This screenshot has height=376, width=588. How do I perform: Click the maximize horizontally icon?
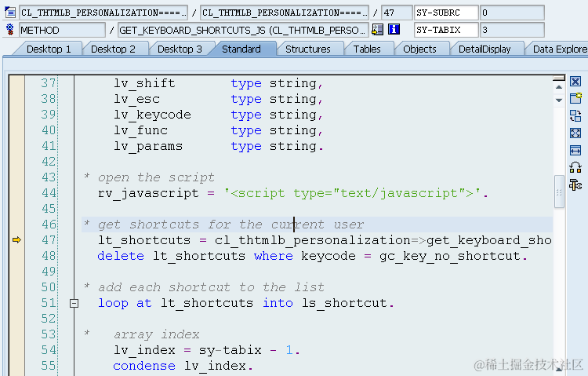(x=575, y=150)
